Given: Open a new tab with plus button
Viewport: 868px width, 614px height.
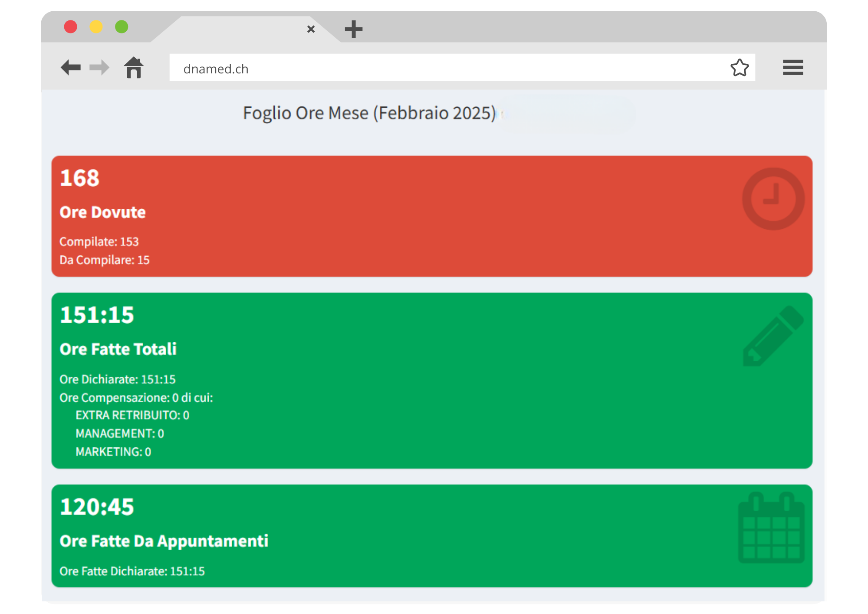Looking at the screenshot, I should click(x=353, y=29).
